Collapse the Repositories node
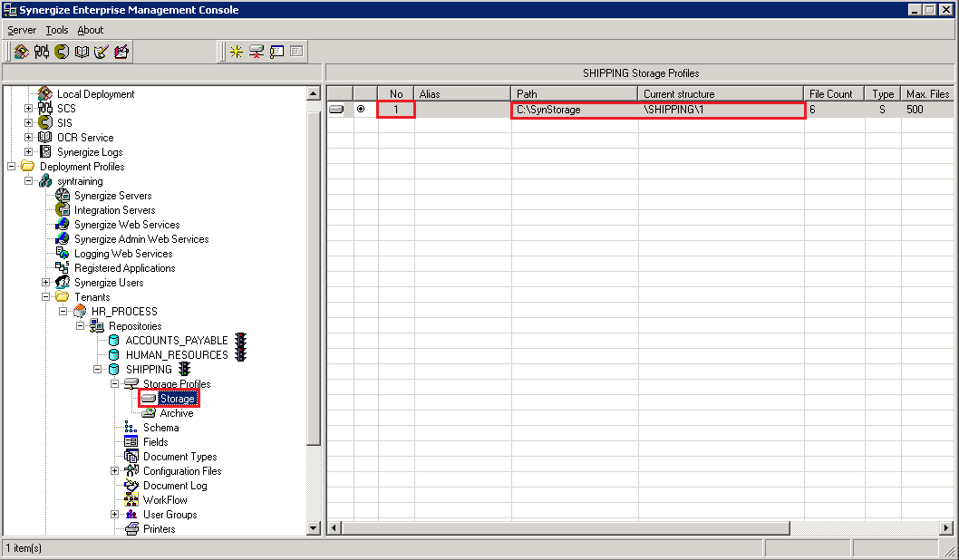Screen dimensions: 959x560 [x=80, y=326]
